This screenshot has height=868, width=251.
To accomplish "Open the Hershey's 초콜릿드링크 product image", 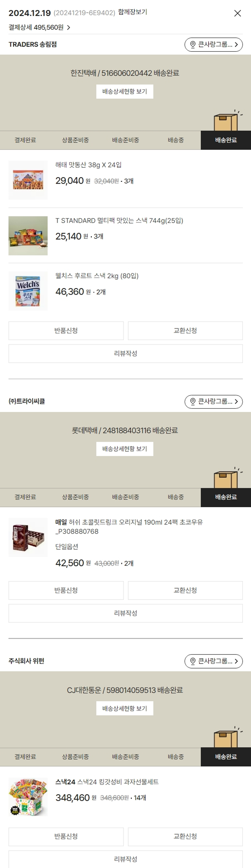I will point(28,537).
